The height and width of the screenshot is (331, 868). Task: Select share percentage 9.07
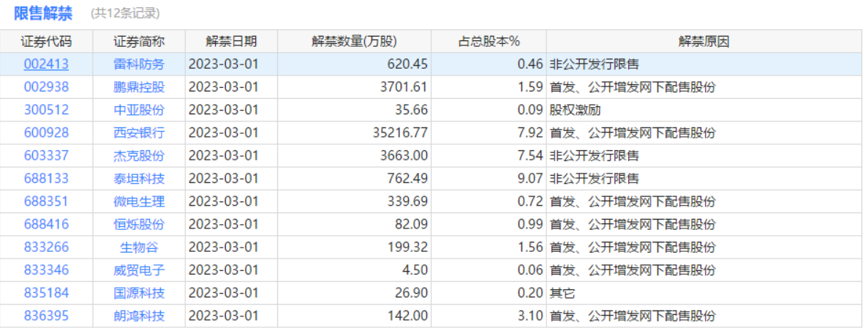(530, 179)
